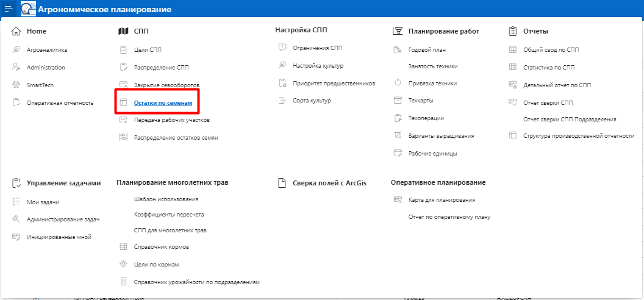This screenshot has width=644, height=300.
Task: Click the hamburger menu icon in header
Action: (9, 9)
